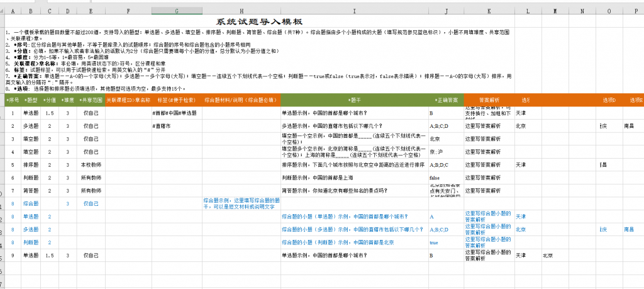The image size is (644, 289).
Task: Select 所有教师 in the 判断题 row
Action: [91, 178]
